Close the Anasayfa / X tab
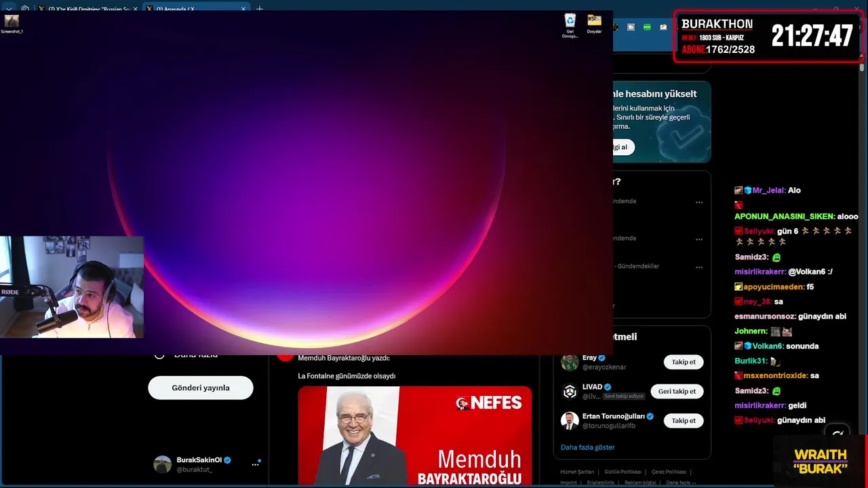Image resolution: width=868 pixels, height=488 pixels. coord(243,9)
